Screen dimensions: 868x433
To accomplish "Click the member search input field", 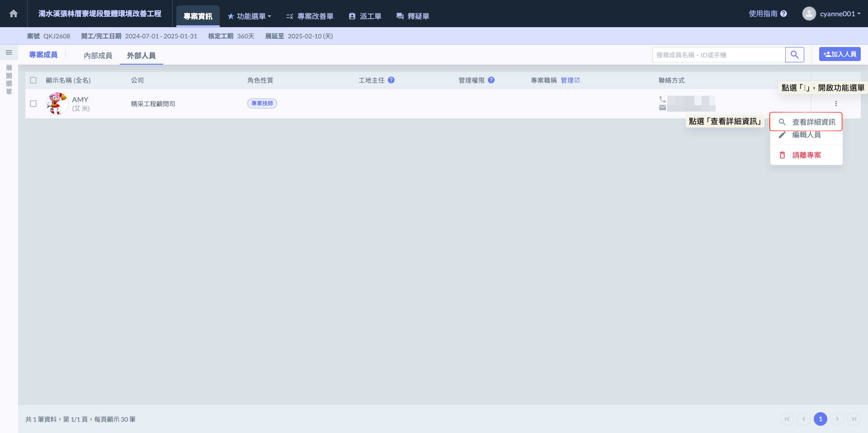I will [718, 55].
